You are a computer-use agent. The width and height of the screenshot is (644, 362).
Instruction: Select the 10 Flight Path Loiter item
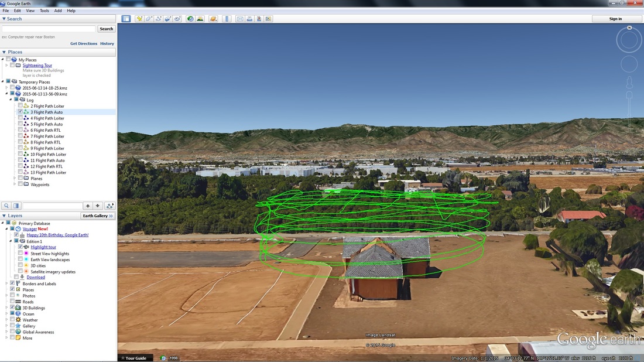[x=49, y=154]
